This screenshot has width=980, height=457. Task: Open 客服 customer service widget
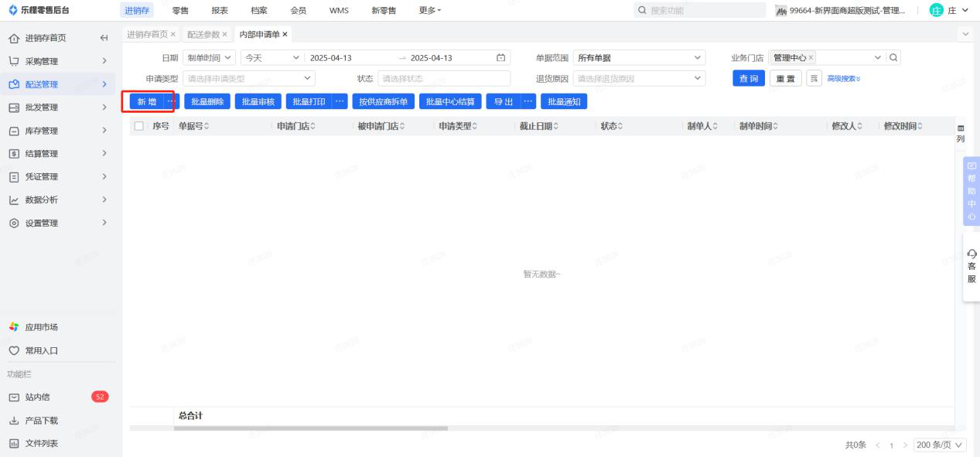click(x=971, y=266)
